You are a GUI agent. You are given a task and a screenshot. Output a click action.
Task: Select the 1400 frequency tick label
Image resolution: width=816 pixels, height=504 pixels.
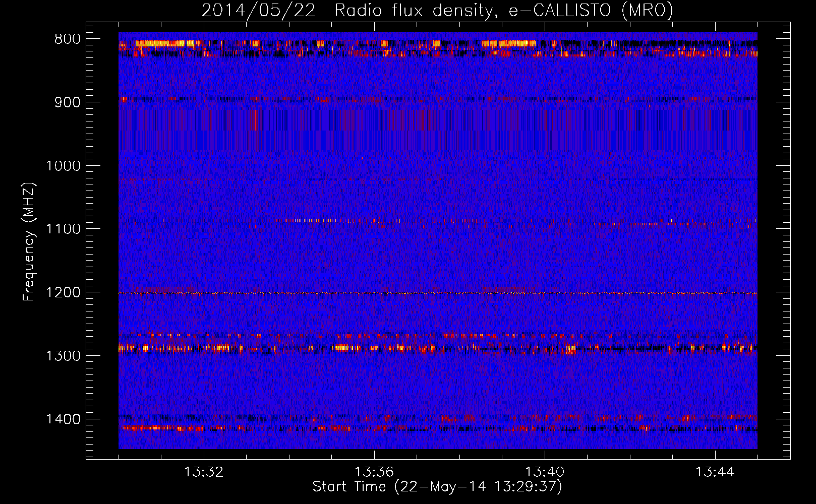[63, 419]
